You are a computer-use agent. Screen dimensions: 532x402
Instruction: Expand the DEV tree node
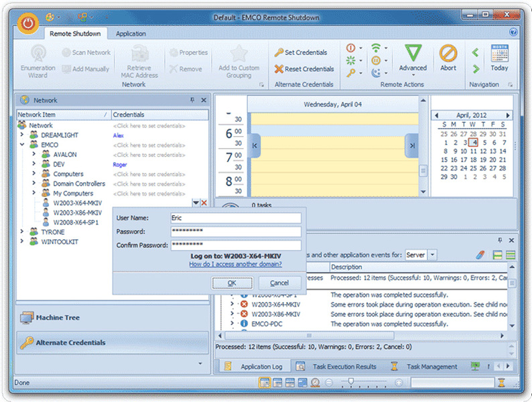pyautogui.click(x=34, y=164)
